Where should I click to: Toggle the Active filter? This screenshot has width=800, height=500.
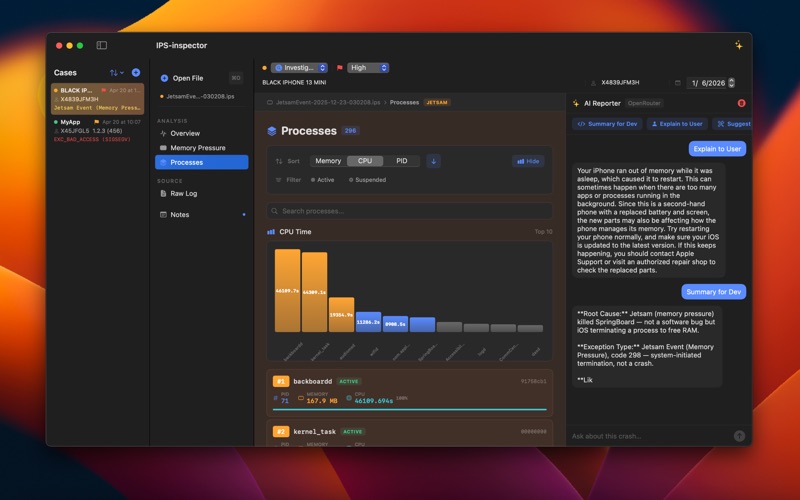tap(322, 180)
